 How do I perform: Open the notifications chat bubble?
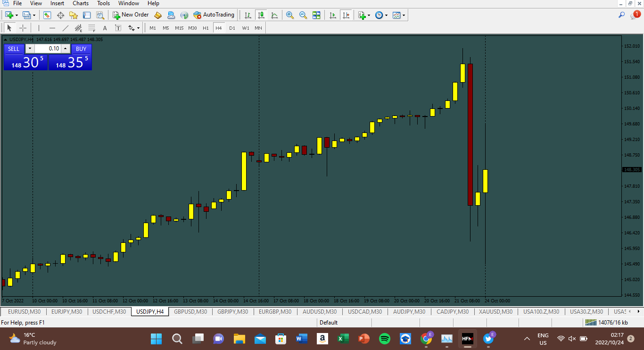pyautogui.click(x=635, y=15)
